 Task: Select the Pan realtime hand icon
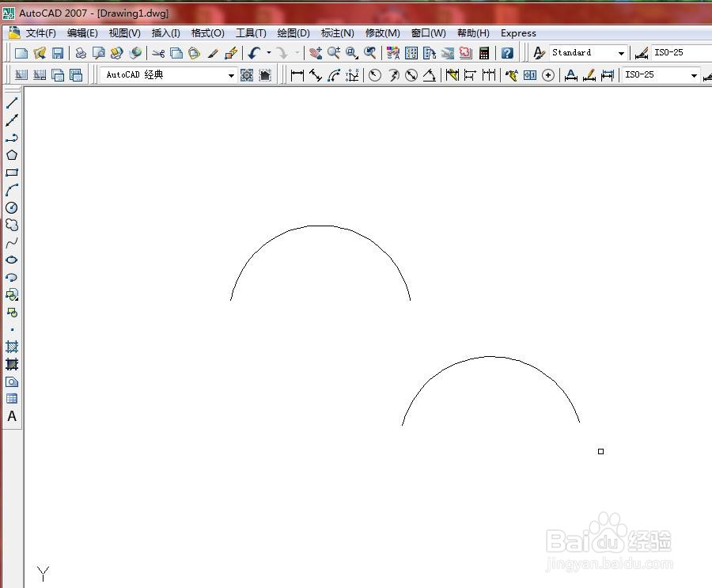[316, 53]
